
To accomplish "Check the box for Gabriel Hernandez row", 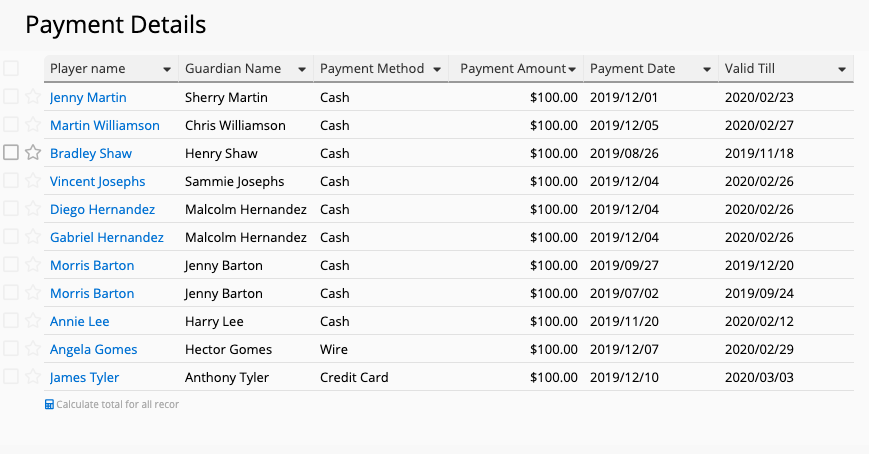I will click(11, 237).
